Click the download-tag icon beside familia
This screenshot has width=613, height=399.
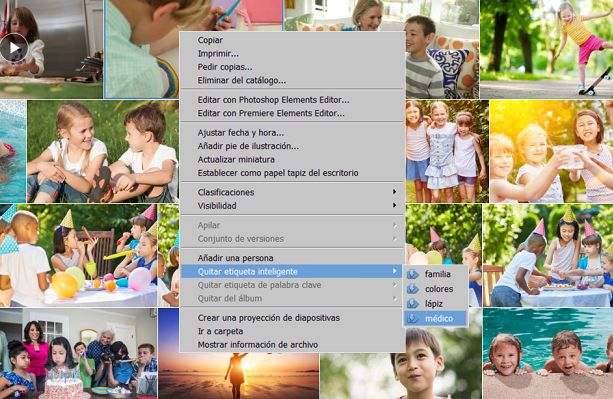pyautogui.click(x=412, y=274)
